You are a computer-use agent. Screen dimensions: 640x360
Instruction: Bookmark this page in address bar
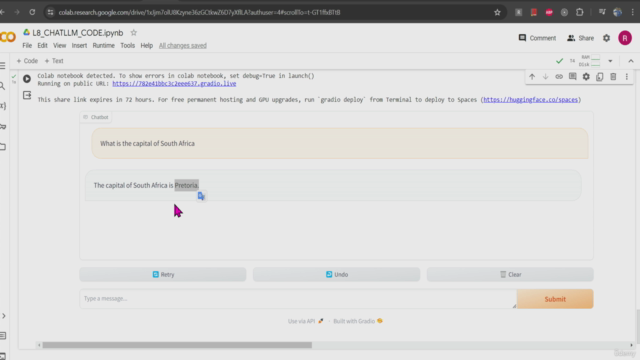point(497,12)
